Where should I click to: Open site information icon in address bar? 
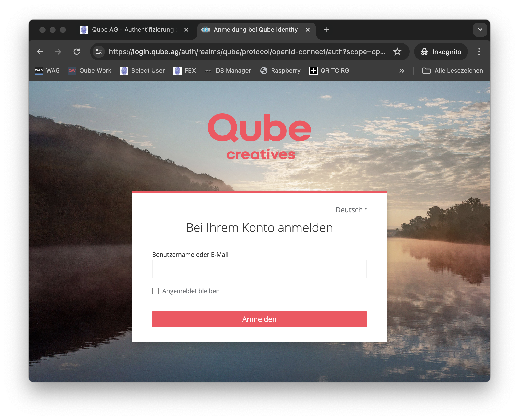99,52
